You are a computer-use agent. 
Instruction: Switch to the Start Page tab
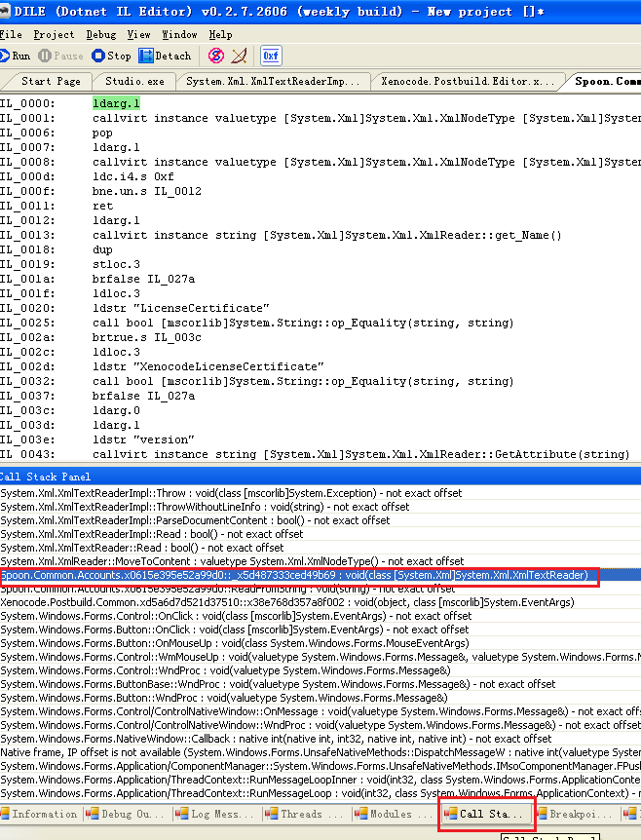pos(50,81)
